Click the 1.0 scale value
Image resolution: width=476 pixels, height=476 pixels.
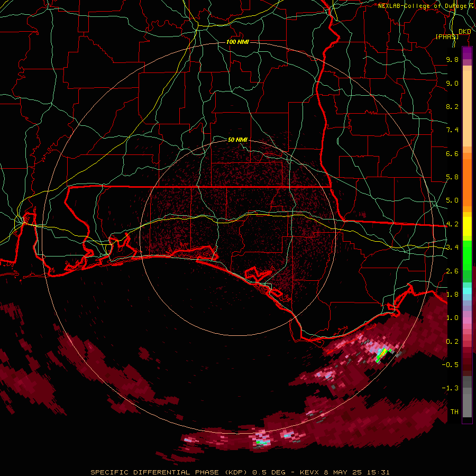coord(452,318)
